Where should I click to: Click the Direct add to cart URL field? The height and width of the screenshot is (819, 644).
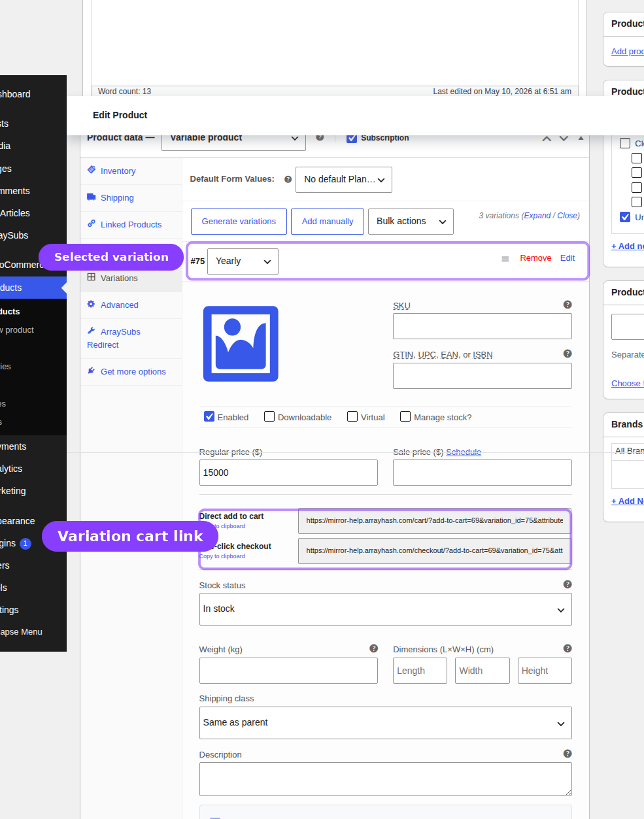(x=435, y=521)
